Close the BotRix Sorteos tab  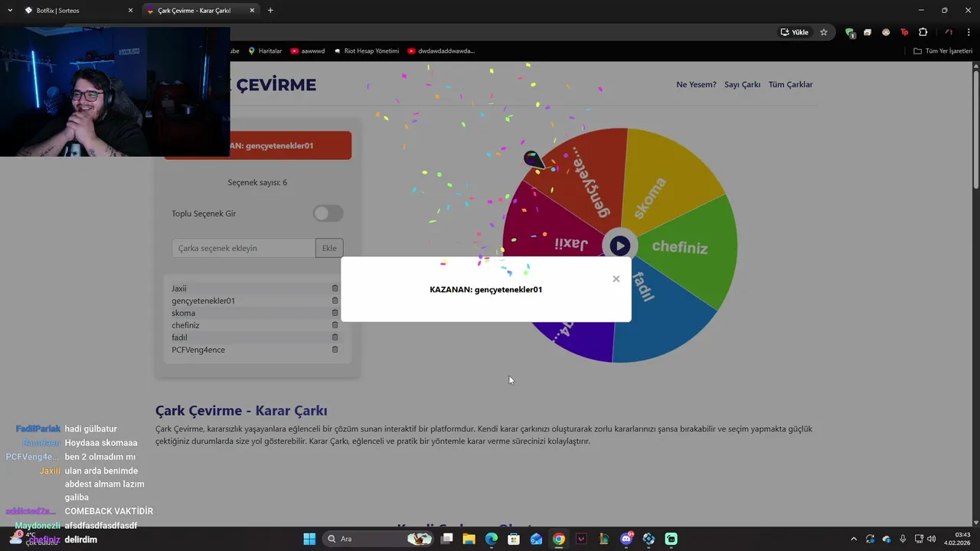pyautogui.click(x=130, y=11)
